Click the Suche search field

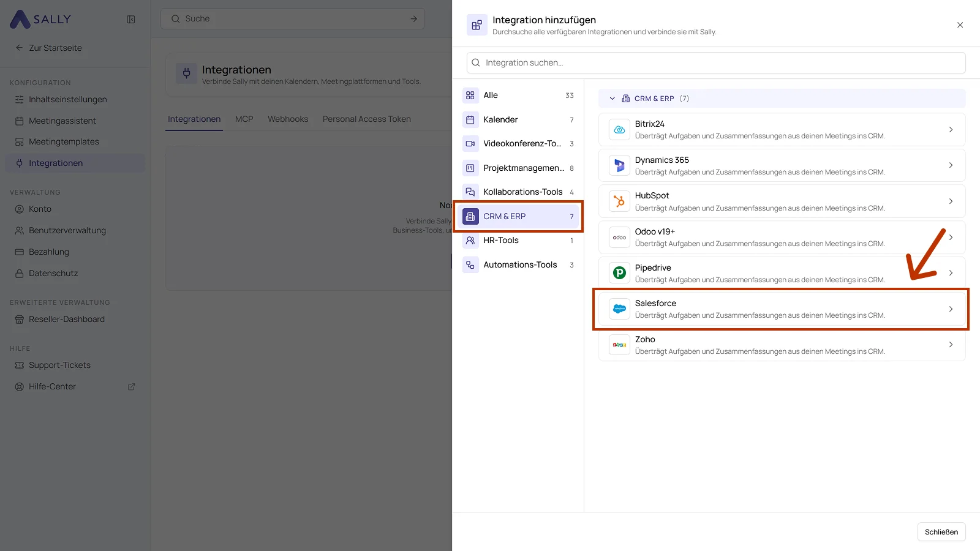pos(293,19)
